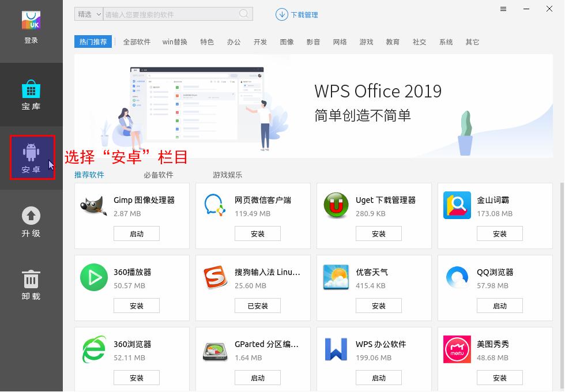The image size is (565, 392).
Task: Open the 社交 category tab
Action: [420, 42]
